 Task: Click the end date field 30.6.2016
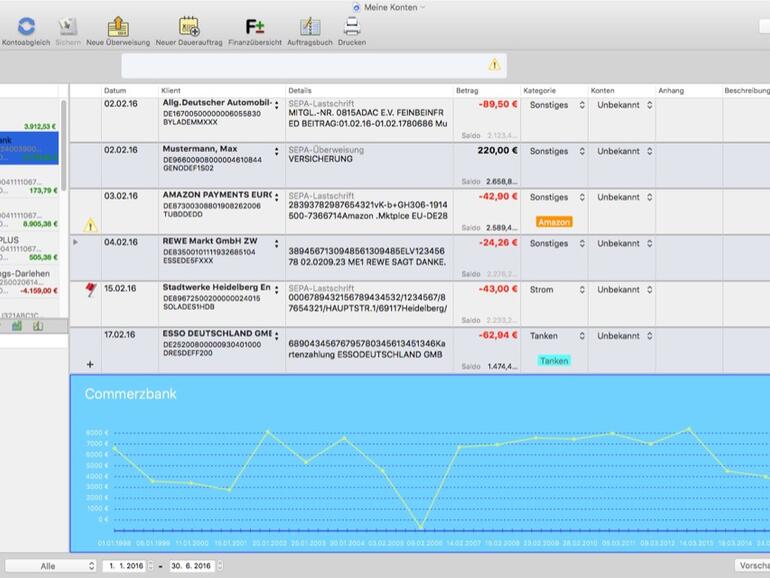coord(192,566)
